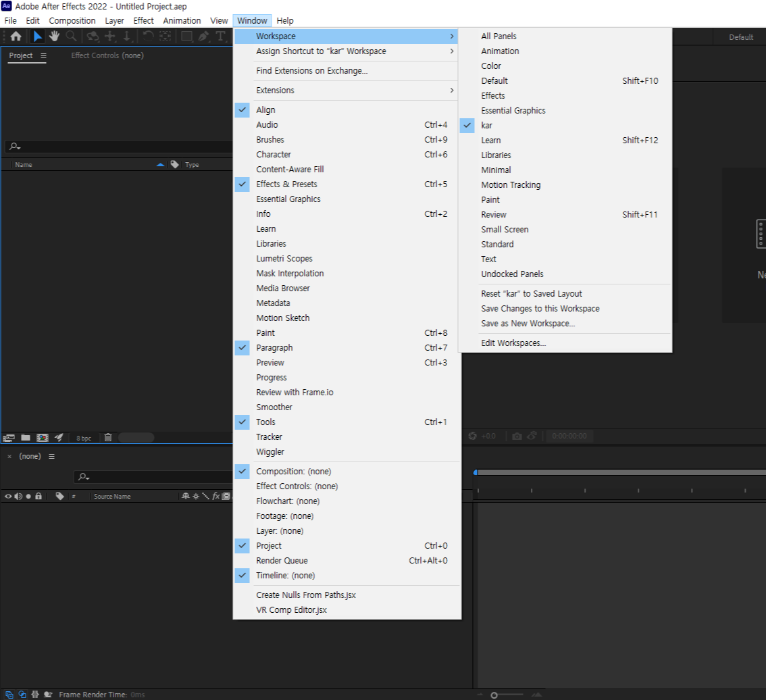The height and width of the screenshot is (700, 766).
Task: Open the Project panel hamburger menu
Action: [x=43, y=55]
